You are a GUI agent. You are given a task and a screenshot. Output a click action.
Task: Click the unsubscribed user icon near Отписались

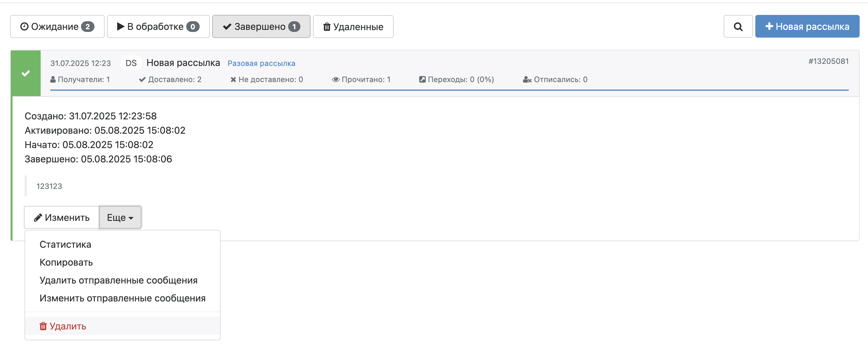pyautogui.click(x=527, y=80)
